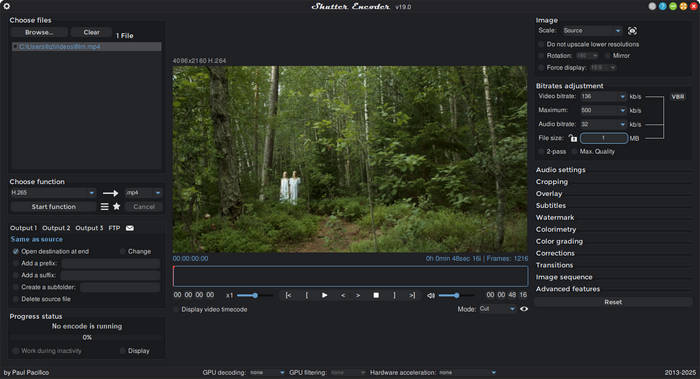Switch to Output 1 tab
Viewport: 700px width, 379px height.
point(24,228)
